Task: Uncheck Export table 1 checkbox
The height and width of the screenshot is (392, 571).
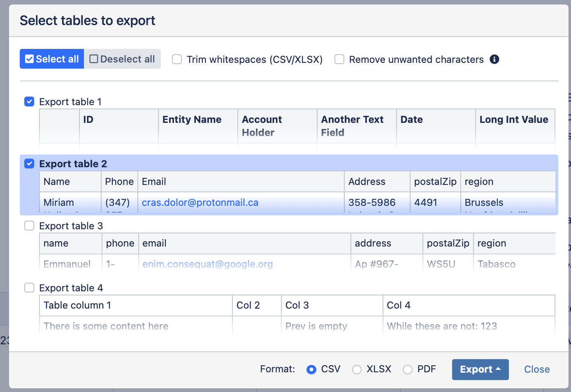Action: [x=29, y=101]
